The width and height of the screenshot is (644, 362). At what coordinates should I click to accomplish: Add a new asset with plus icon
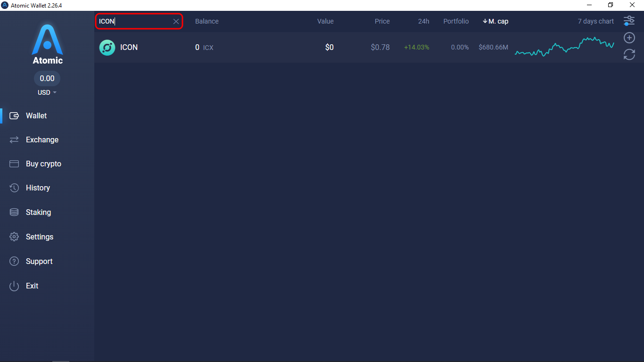click(x=629, y=38)
